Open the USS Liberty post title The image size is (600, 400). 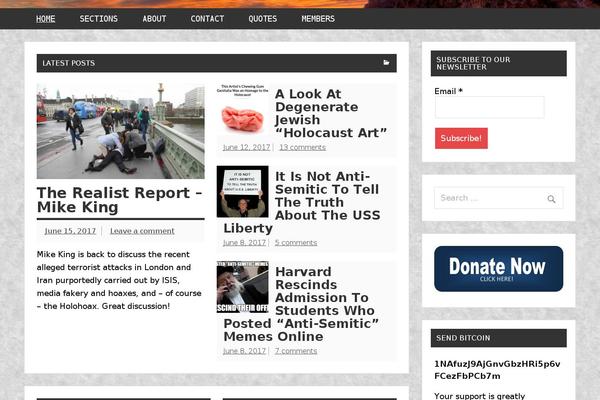tap(302, 202)
